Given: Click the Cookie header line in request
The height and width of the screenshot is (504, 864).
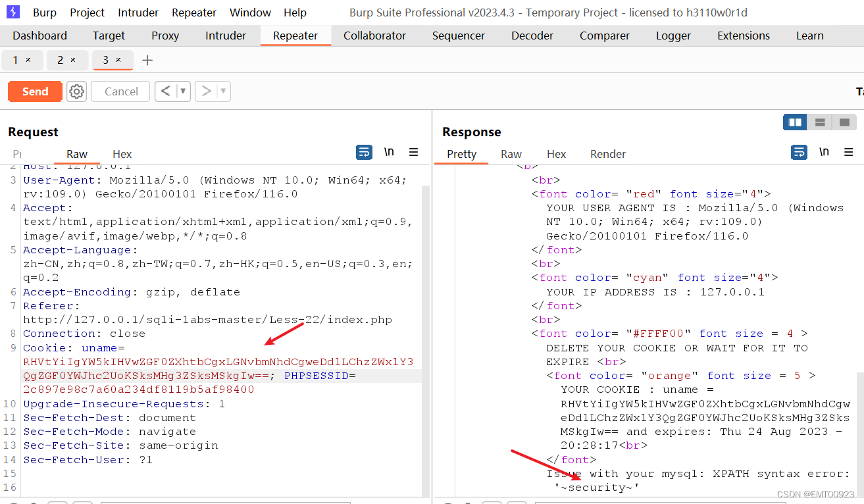Looking at the screenshot, I should pos(74,348).
